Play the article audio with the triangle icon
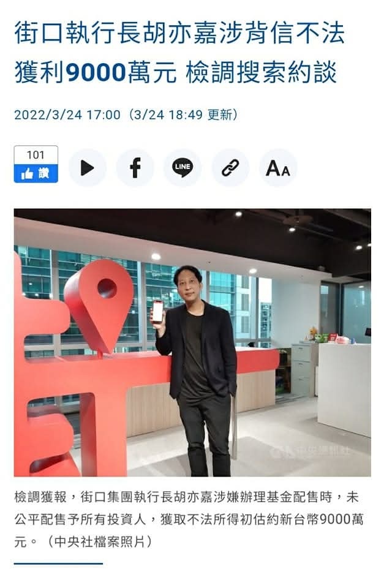The image size is (384, 588). point(87,168)
